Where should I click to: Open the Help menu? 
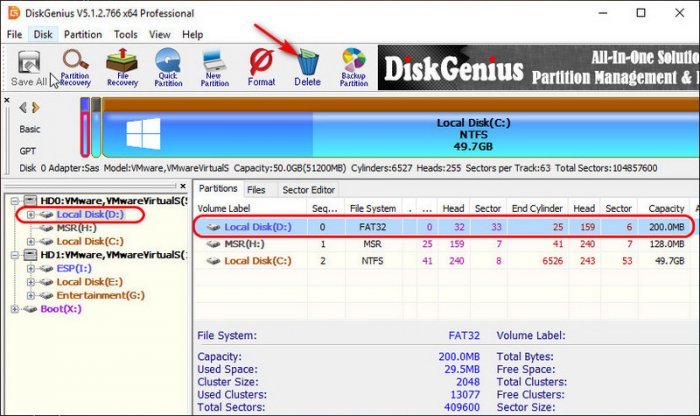click(192, 34)
